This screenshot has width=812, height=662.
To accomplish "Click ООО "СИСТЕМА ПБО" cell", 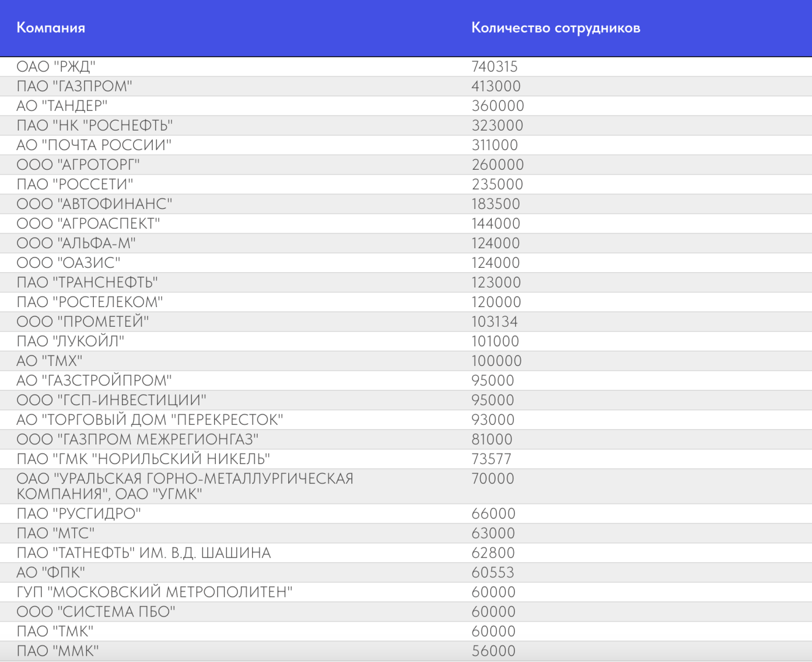I will 96,611.
